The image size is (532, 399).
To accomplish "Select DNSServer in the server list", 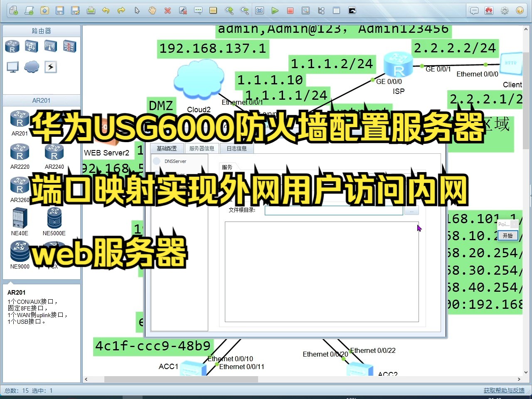I will pyautogui.click(x=175, y=161).
